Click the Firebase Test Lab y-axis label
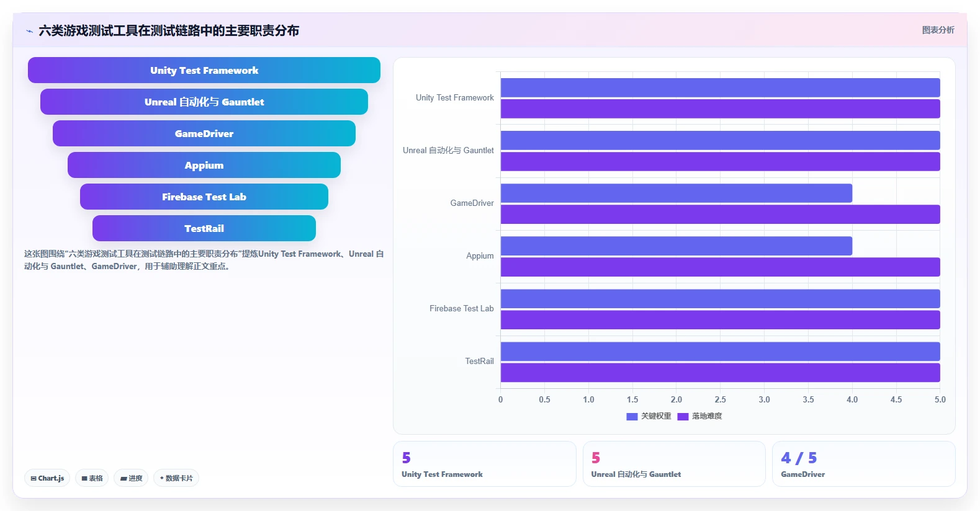980x511 pixels. pyautogui.click(x=462, y=309)
